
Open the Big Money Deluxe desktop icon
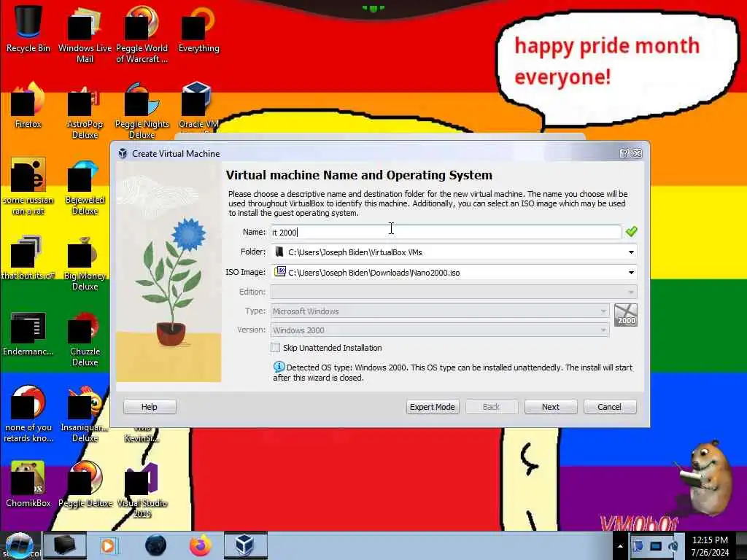[x=85, y=262]
